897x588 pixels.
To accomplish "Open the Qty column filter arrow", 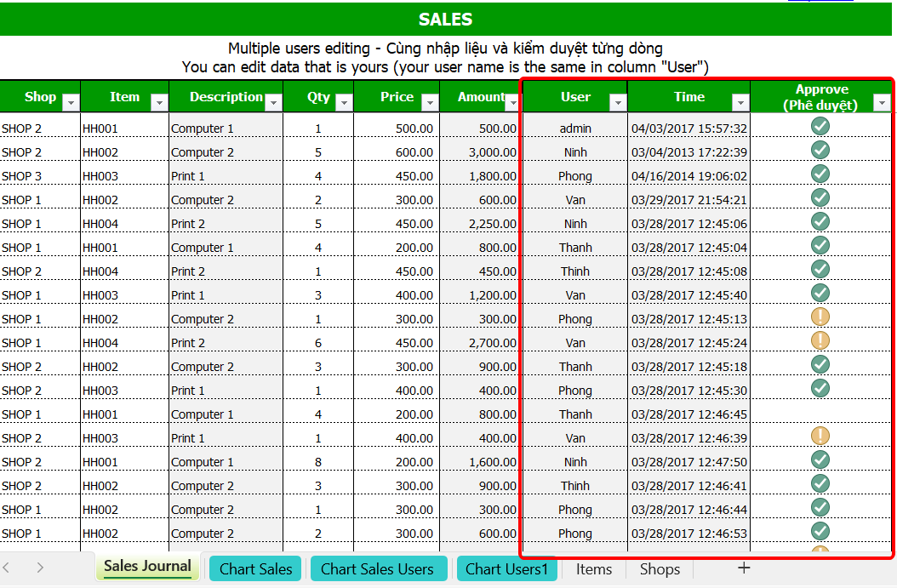I will pyautogui.click(x=343, y=103).
